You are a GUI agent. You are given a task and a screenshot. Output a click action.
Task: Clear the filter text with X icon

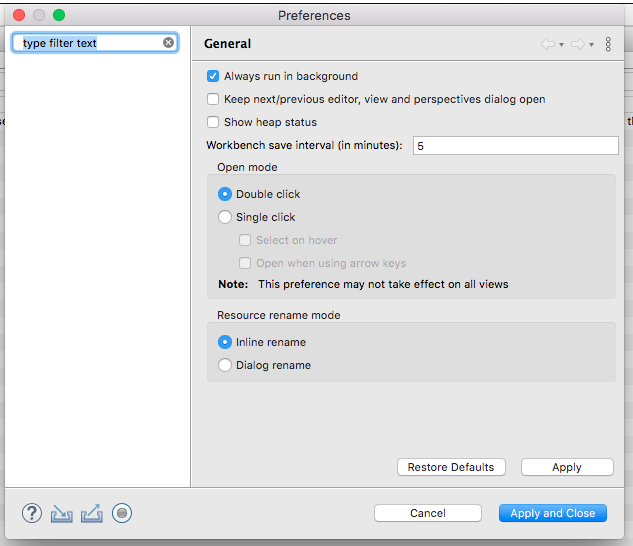tap(169, 42)
